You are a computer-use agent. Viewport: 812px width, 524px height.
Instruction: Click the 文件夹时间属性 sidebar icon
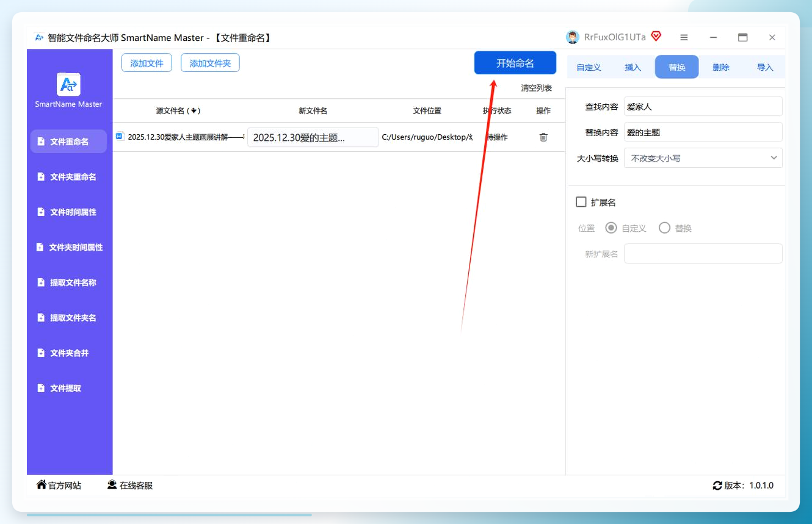pyautogui.click(x=40, y=247)
